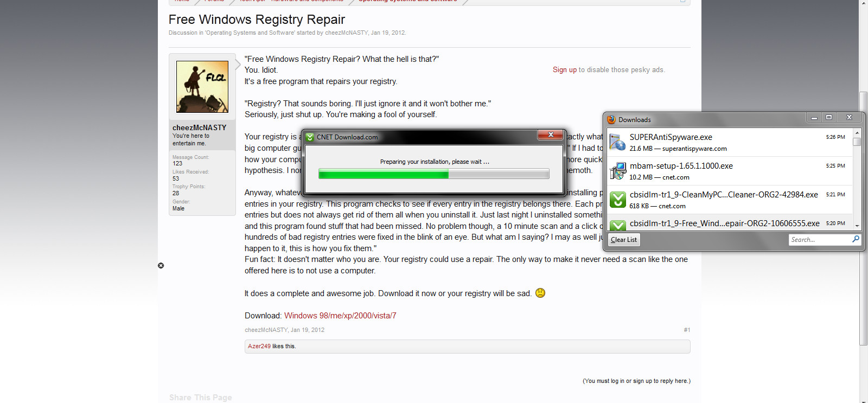
Task: Click the author name below the post
Action: [x=266, y=330]
